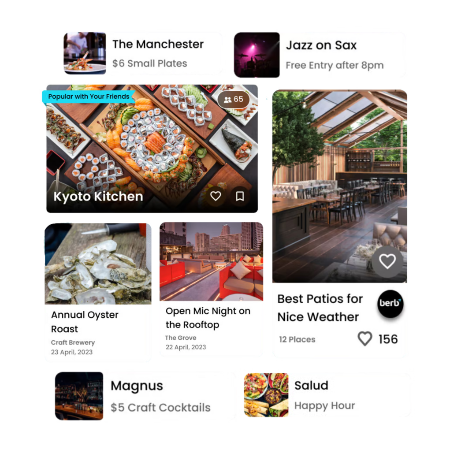Open Open Mic Night on the Rooftop title
Viewport: 476px width, 476px height.
tap(208, 318)
